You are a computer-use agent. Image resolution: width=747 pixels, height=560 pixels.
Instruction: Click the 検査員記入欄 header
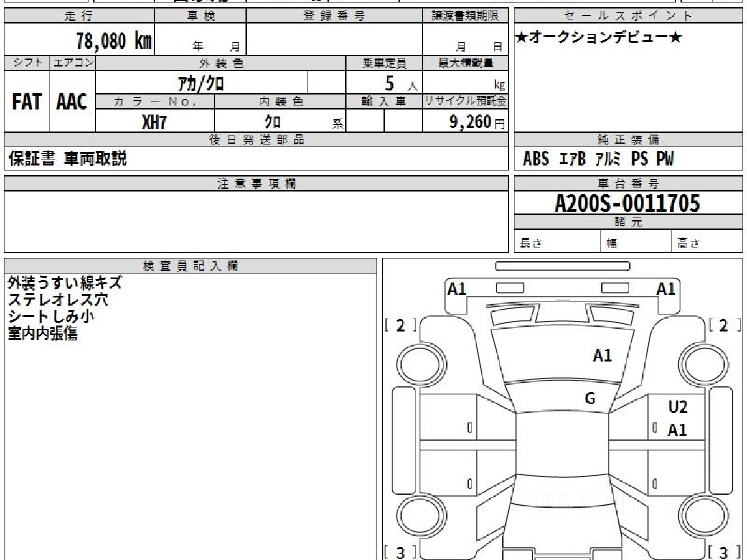pyautogui.click(x=190, y=266)
